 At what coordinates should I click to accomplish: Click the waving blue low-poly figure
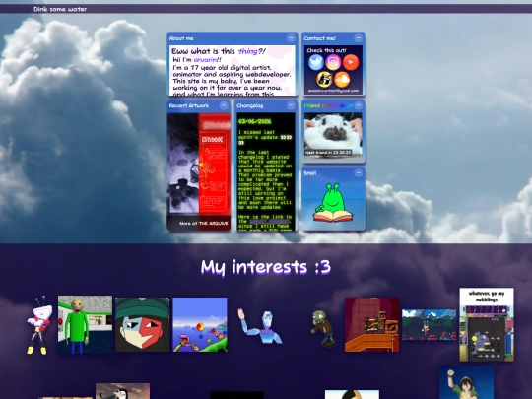(x=260, y=326)
